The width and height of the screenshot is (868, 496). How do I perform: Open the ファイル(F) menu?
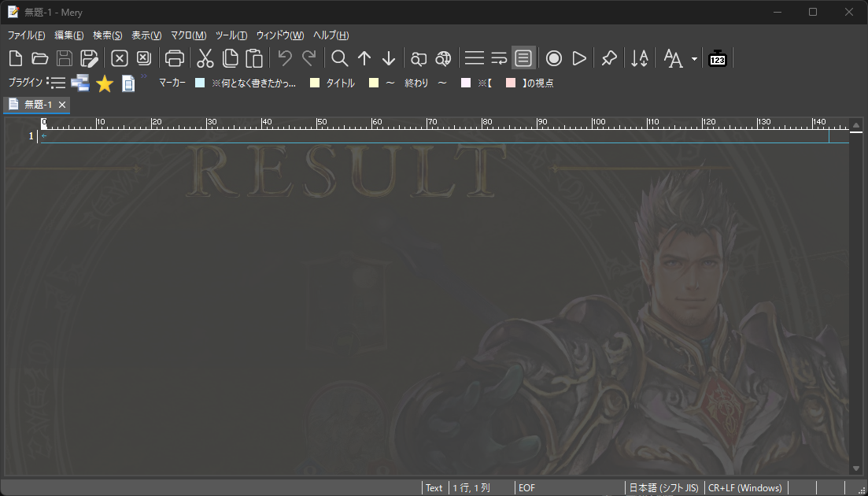[26, 35]
